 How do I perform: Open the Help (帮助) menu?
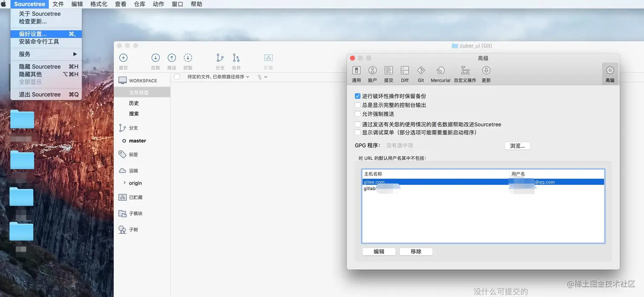point(196,4)
